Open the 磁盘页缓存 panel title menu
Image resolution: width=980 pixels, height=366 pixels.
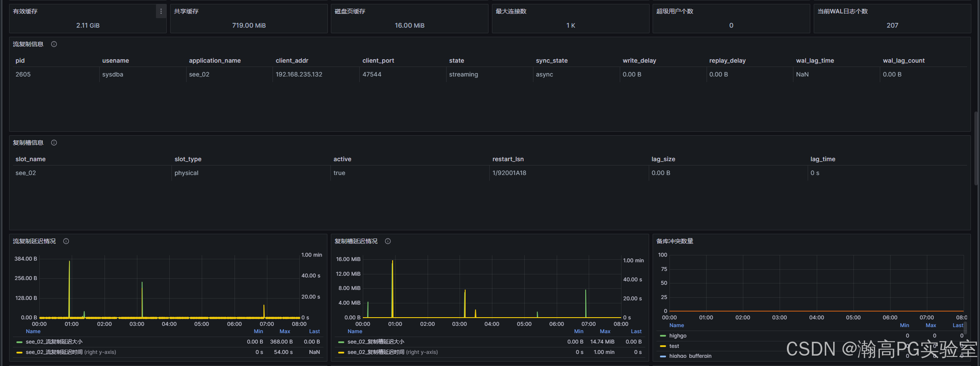click(350, 11)
